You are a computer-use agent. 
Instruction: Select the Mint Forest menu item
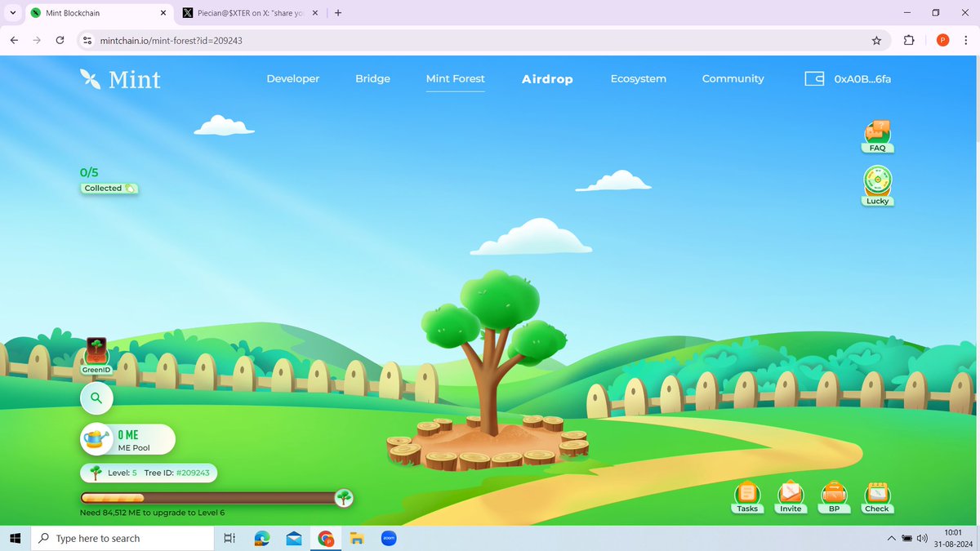455,79
